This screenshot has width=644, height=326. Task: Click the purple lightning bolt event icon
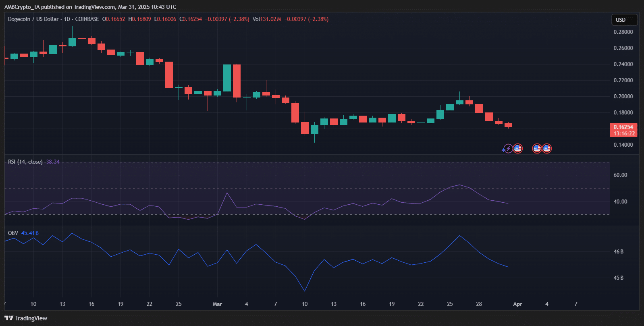click(508, 149)
